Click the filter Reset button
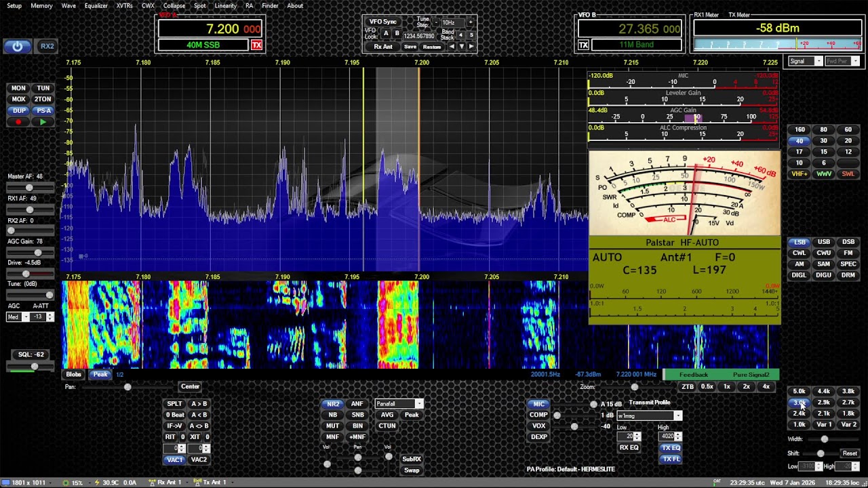 850,453
